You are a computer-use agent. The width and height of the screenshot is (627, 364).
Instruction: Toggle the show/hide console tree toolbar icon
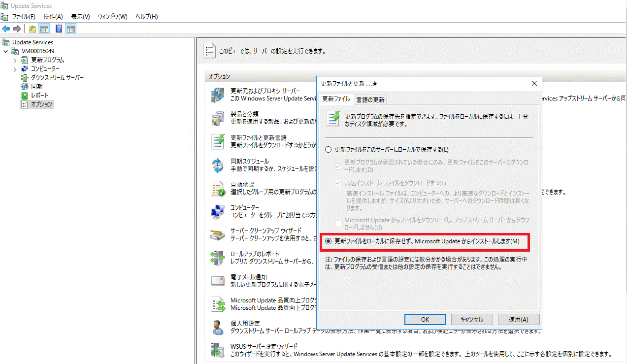coord(44,29)
